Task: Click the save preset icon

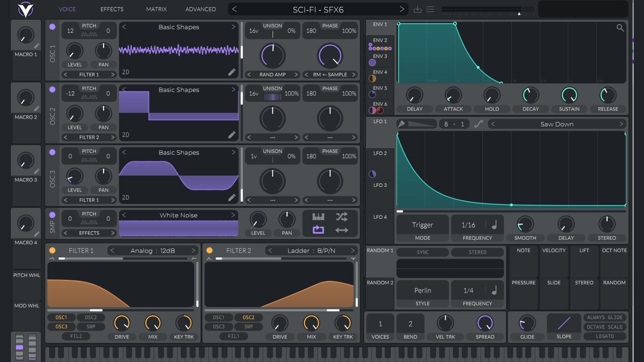Action: tap(417, 9)
